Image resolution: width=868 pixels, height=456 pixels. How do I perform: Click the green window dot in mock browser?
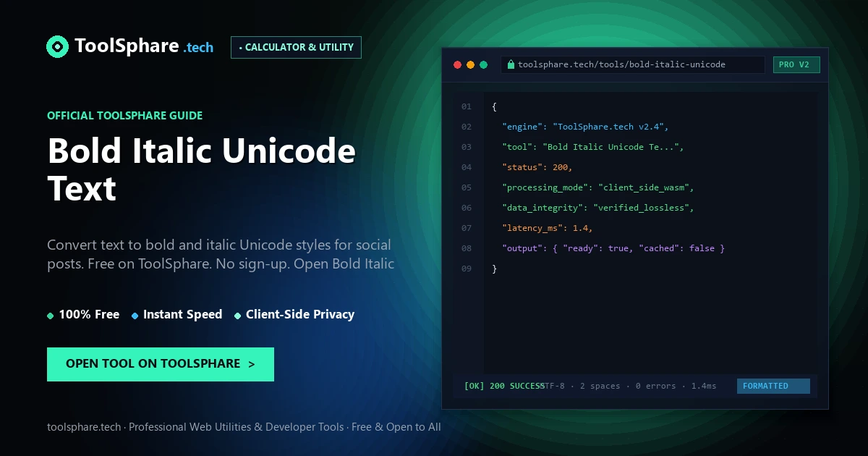tap(484, 64)
